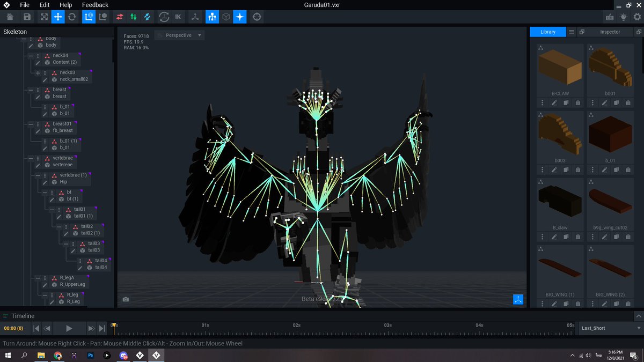Collapse the Timeline panel with the chevron

pyautogui.click(x=638, y=316)
